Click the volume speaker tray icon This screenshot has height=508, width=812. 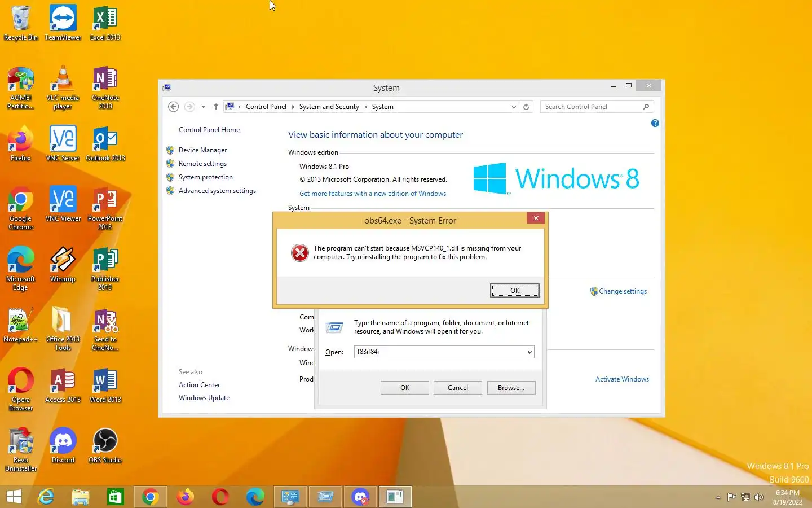click(759, 497)
